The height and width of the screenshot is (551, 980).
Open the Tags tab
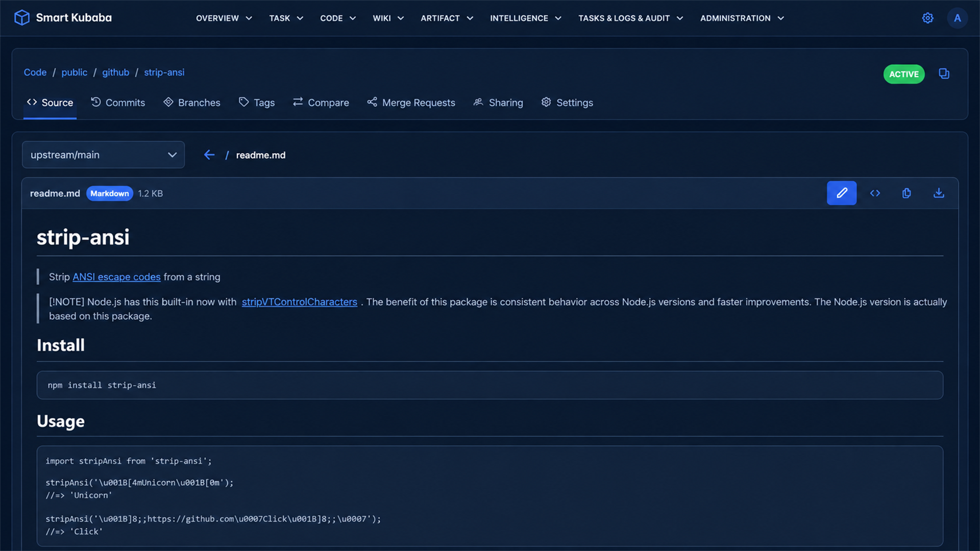[x=257, y=103]
